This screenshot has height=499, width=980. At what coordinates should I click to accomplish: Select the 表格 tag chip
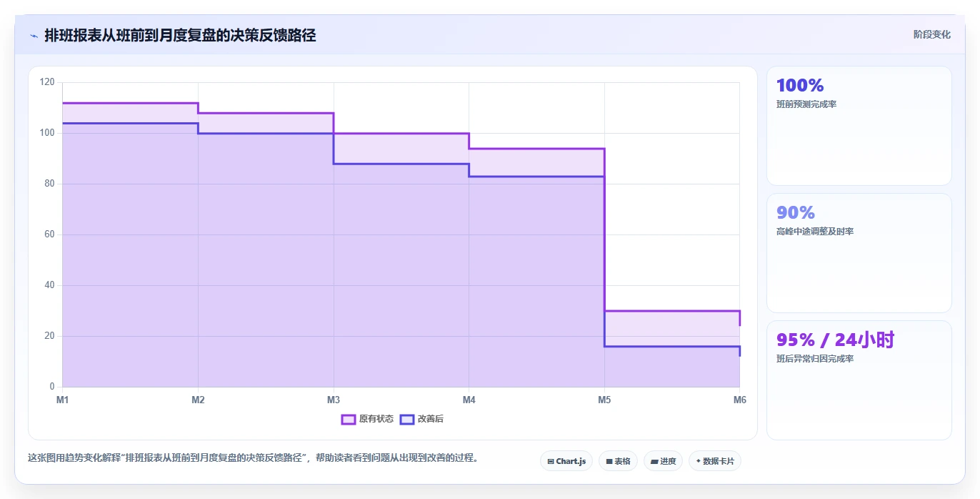coord(618,461)
